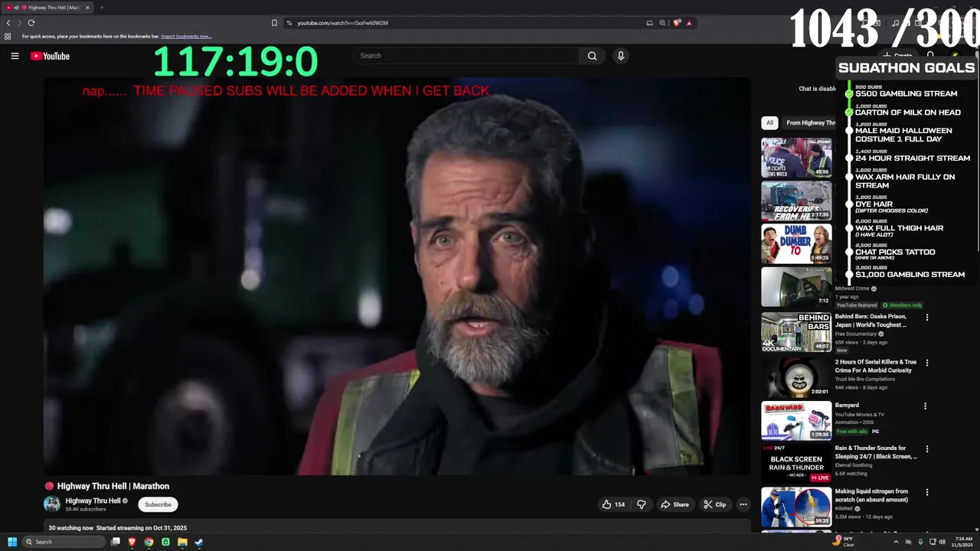Open the bookmarks bar apps grid icon
980x551 pixels.
[8, 36]
